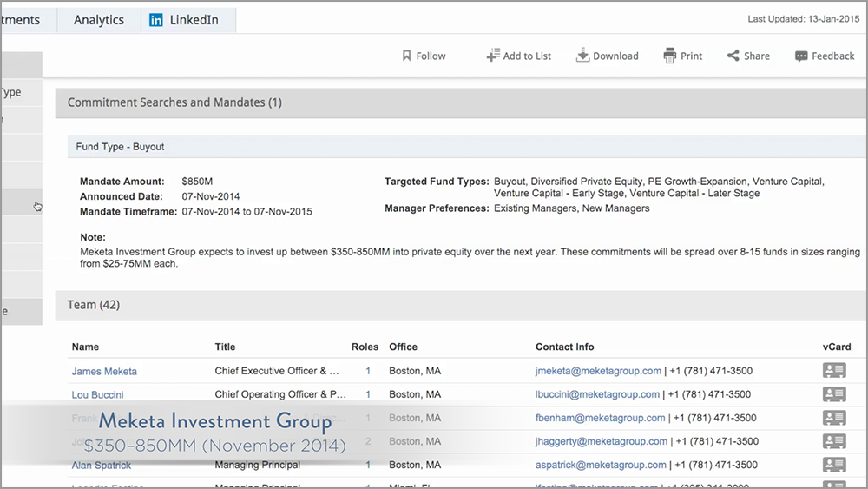Screen dimensions: 868x489
Task: Click James Meketa's roles count
Action: [x=368, y=371]
